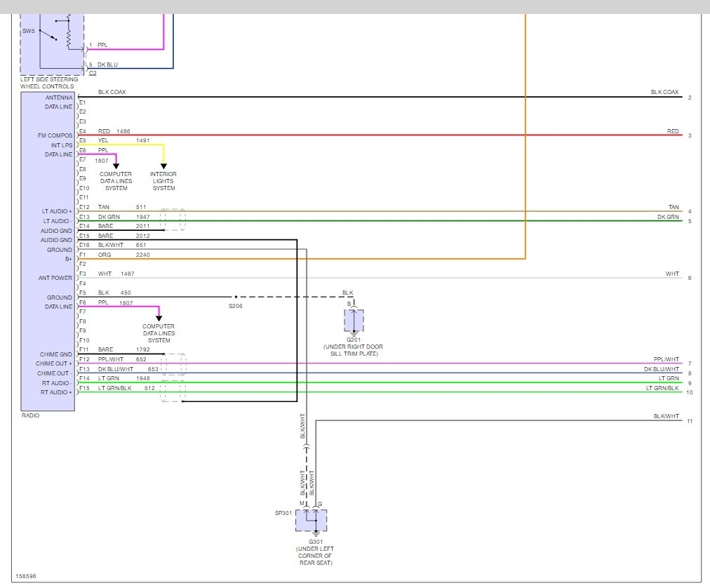Click the S208 splice dot
The image size is (710, 588).
pyautogui.click(x=236, y=297)
